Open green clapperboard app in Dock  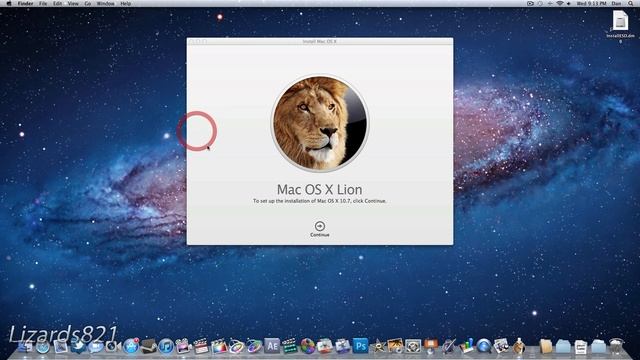pyautogui.click(x=289, y=346)
